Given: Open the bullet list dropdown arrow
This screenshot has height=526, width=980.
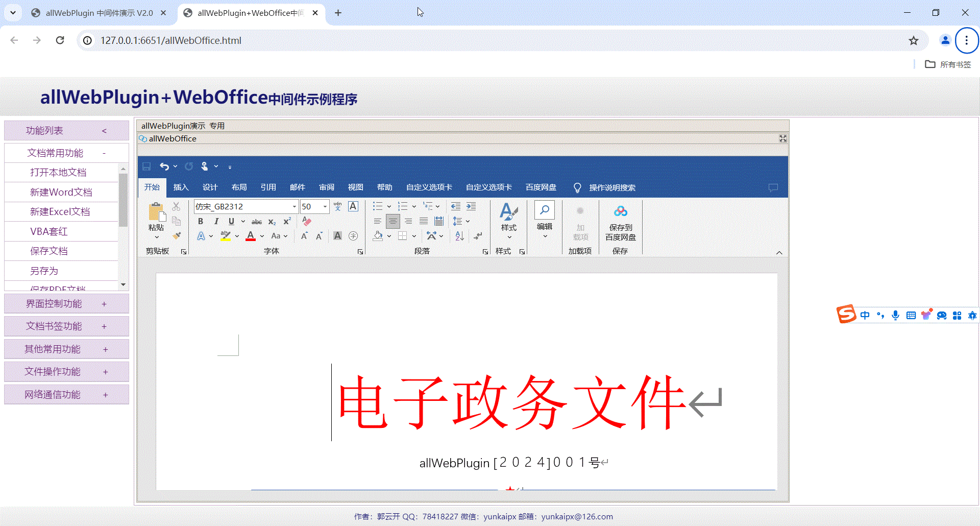Looking at the screenshot, I should point(389,206).
